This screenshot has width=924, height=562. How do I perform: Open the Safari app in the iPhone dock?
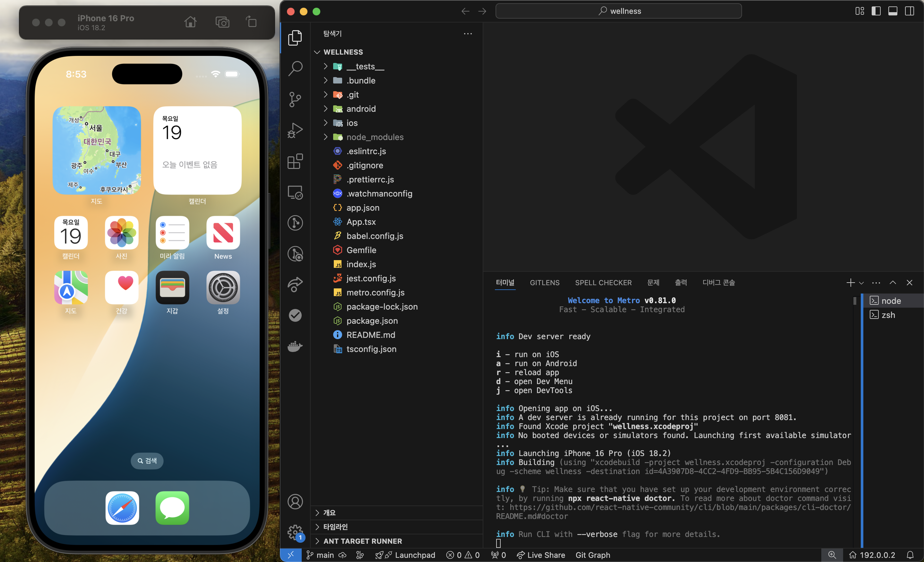click(122, 508)
